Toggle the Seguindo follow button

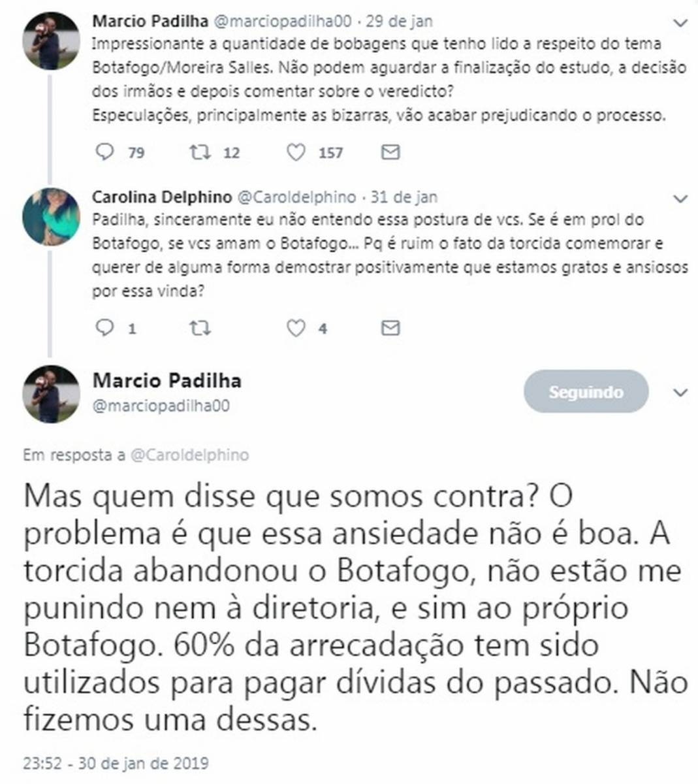(586, 392)
